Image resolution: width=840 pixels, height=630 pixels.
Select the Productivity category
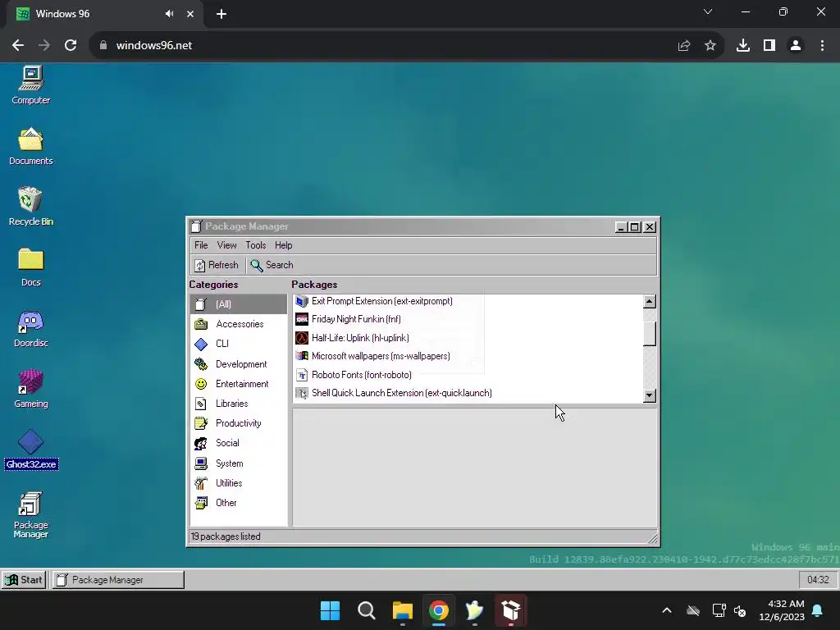coord(239,424)
